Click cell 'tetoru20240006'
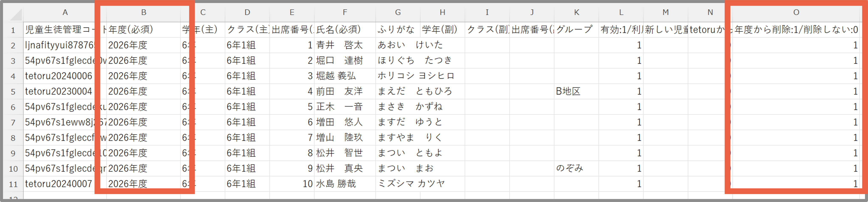Image resolution: width=868 pixels, height=202 pixels. [x=65, y=76]
